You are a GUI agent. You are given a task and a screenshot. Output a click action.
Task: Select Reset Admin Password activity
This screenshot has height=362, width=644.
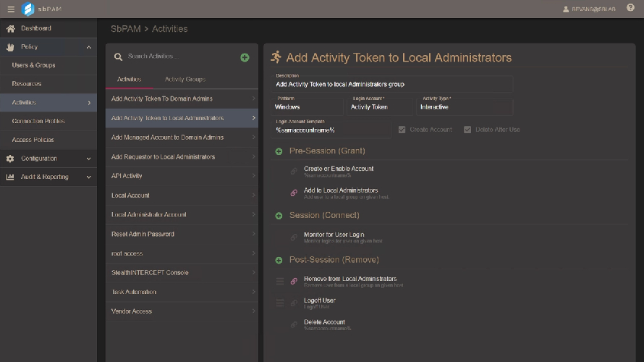click(x=182, y=234)
